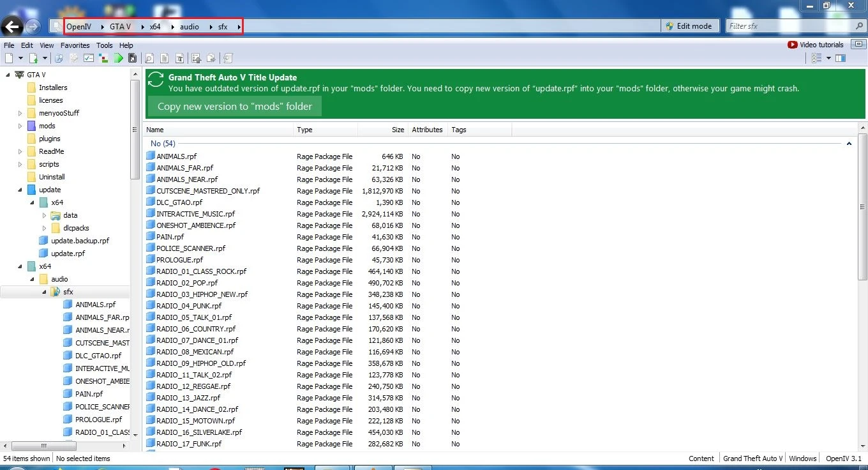Open the Video tutorials link

tap(821, 45)
